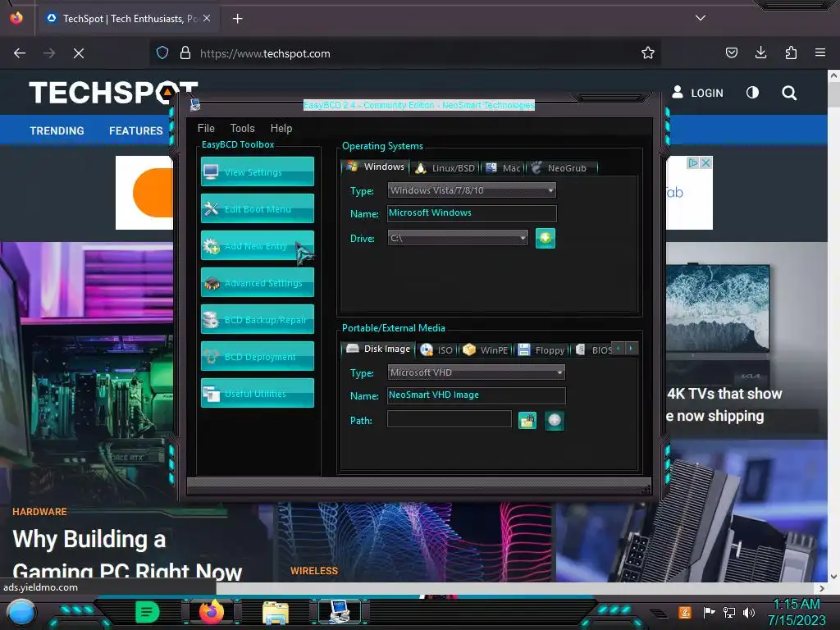
Task: Open the Tools menu in EasyBCD
Action: 242,128
